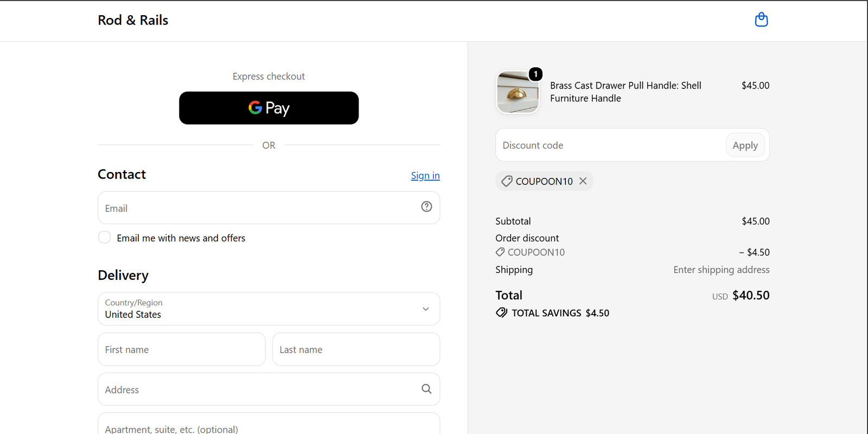868x434 pixels.
Task: Click the Delivery heading
Action: click(123, 276)
